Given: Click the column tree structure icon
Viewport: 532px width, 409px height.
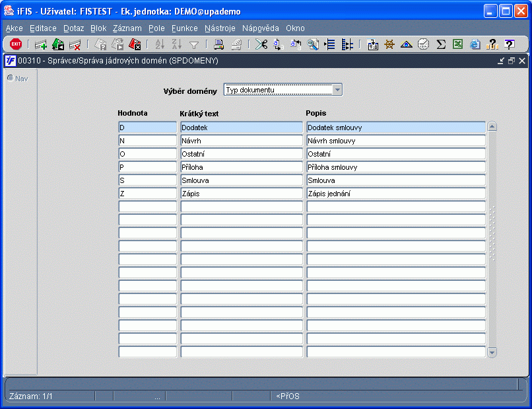Looking at the screenshot, I should pos(347,44).
